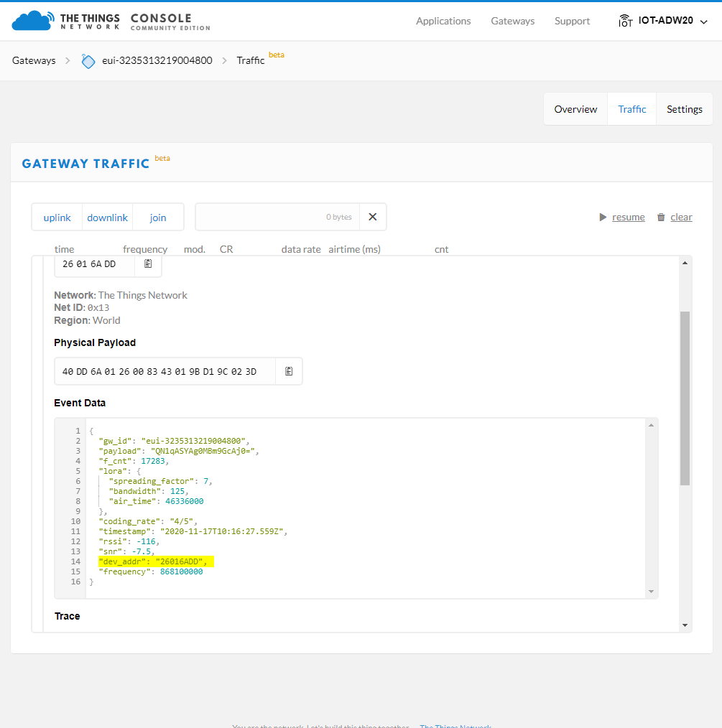Copy the Physical Payload to clipboard
This screenshot has width=722, height=728.
click(x=289, y=371)
